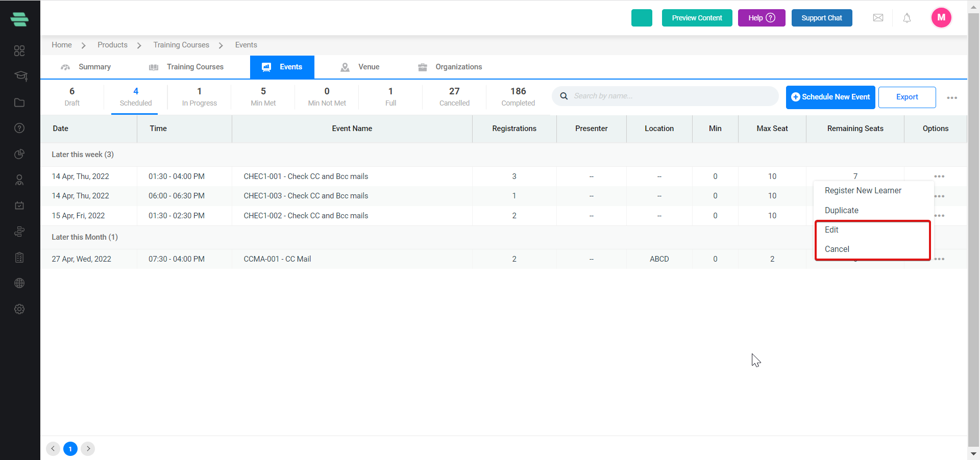
Task: Click the Registrations column header
Action: pyautogui.click(x=514, y=129)
